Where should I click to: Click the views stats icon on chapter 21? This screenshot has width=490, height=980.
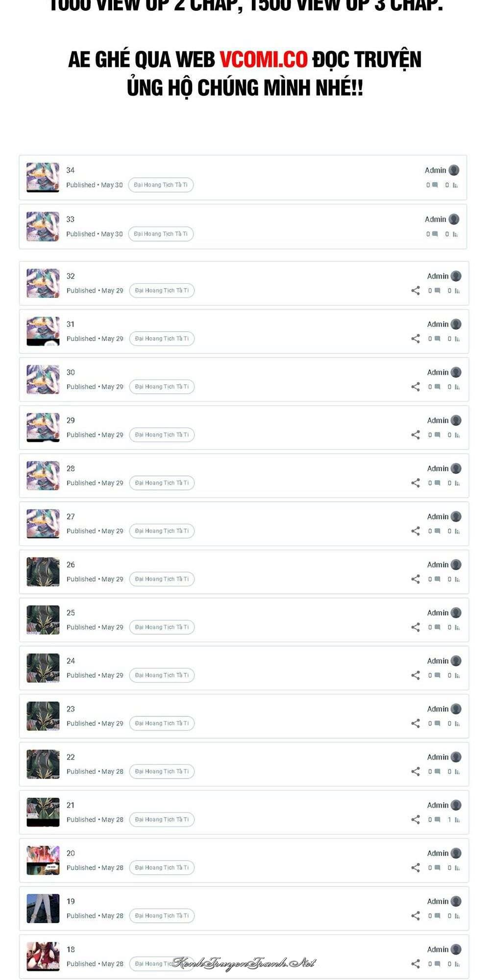click(x=457, y=820)
